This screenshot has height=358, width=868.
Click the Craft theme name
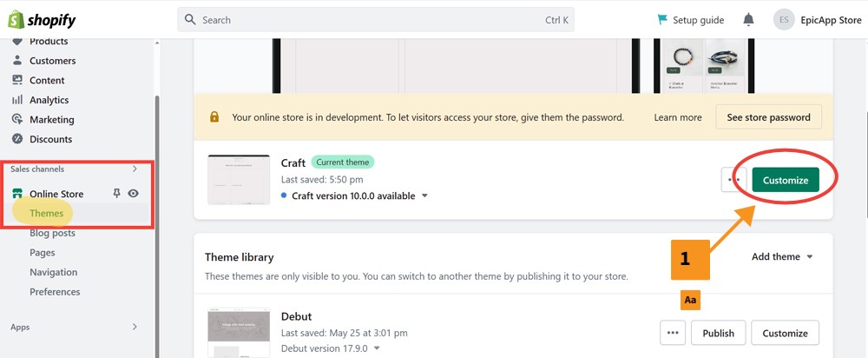tap(293, 163)
